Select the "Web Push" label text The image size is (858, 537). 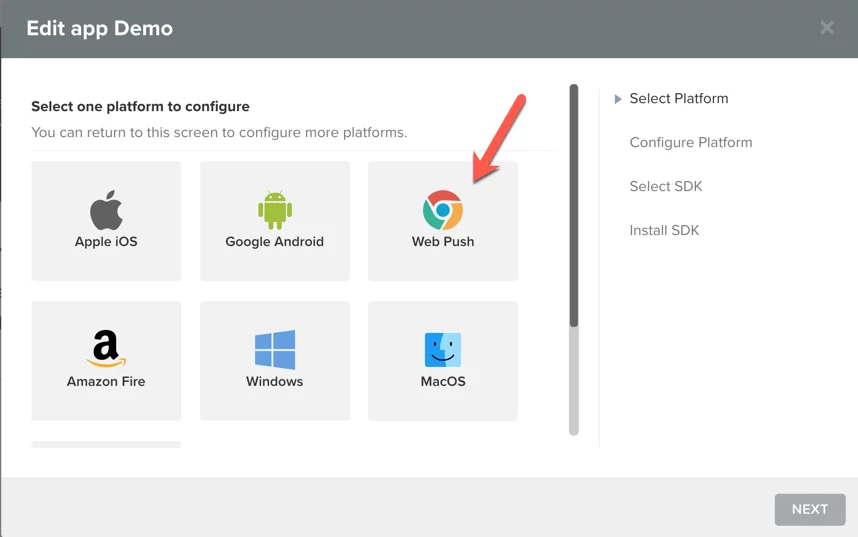(x=443, y=242)
